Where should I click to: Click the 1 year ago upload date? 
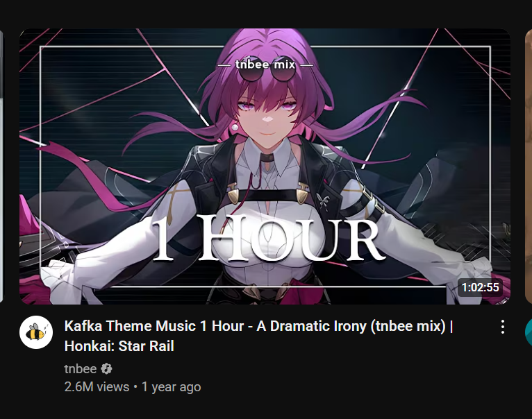pyautogui.click(x=172, y=387)
